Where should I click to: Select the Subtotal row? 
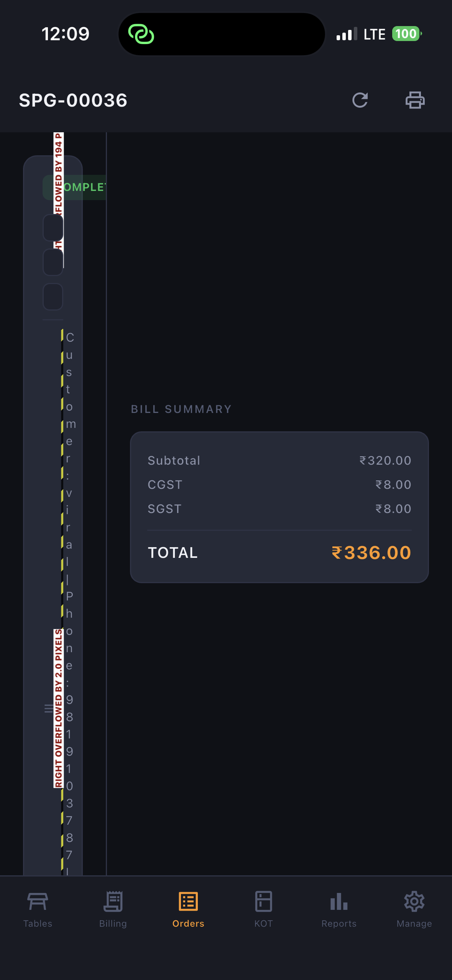[279, 460]
